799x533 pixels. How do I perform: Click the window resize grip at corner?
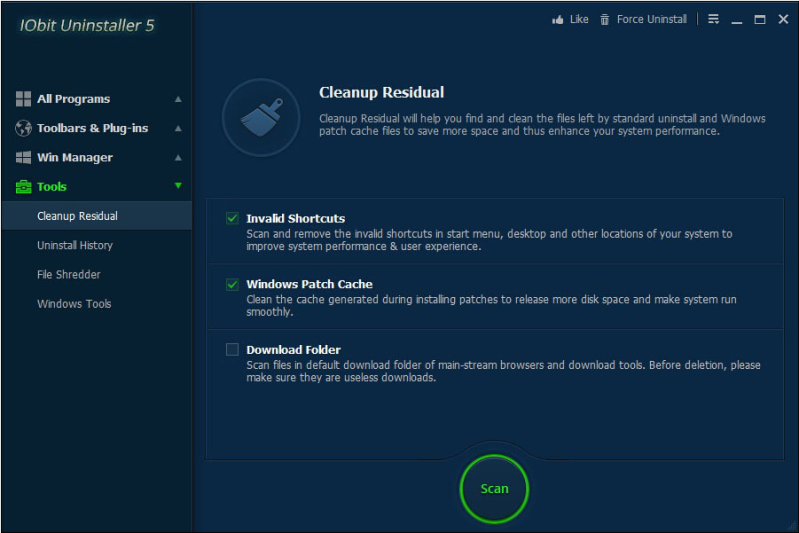point(792,526)
